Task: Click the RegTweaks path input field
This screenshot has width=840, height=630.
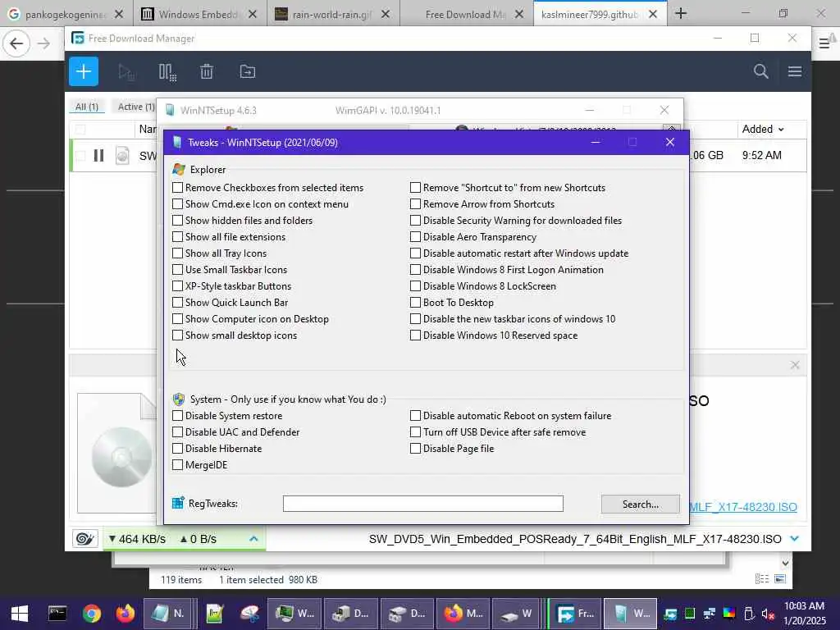Action: click(422, 504)
